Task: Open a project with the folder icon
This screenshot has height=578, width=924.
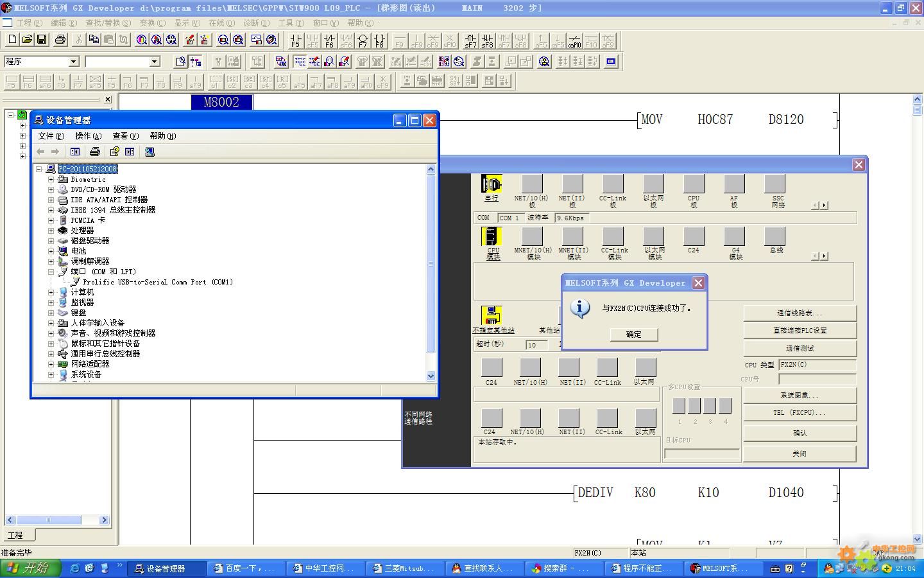Action: [x=27, y=40]
